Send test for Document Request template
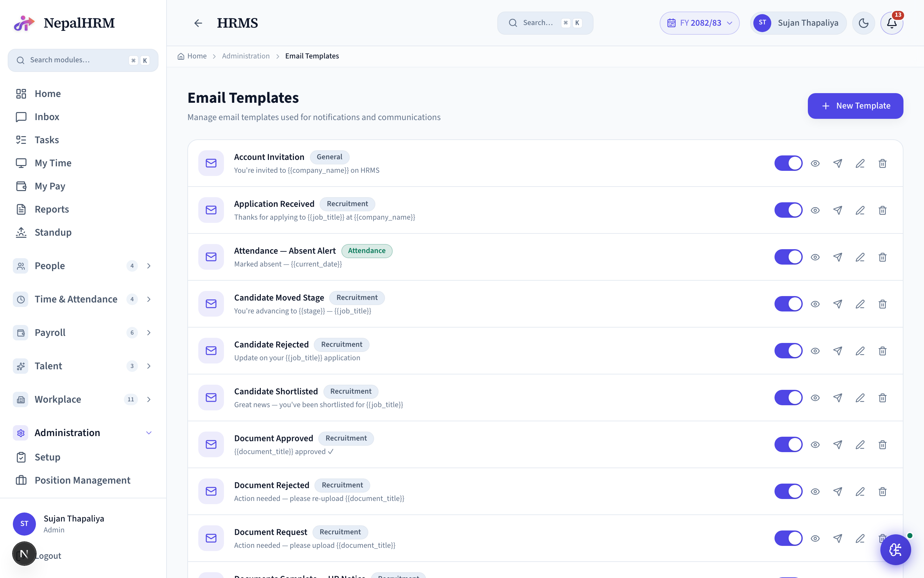 pyautogui.click(x=837, y=538)
